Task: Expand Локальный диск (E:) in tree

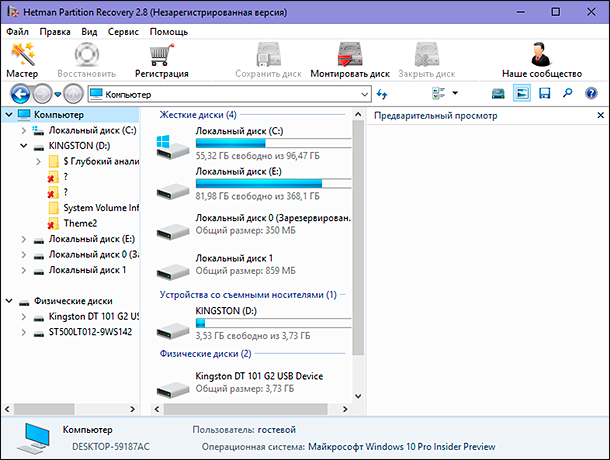Action: pos(24,239)
